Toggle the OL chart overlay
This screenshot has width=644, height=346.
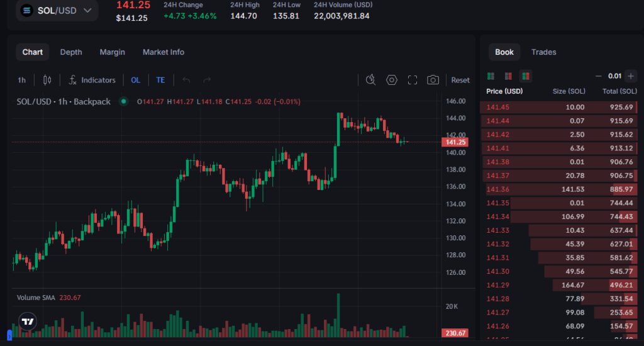click(136, 80)
